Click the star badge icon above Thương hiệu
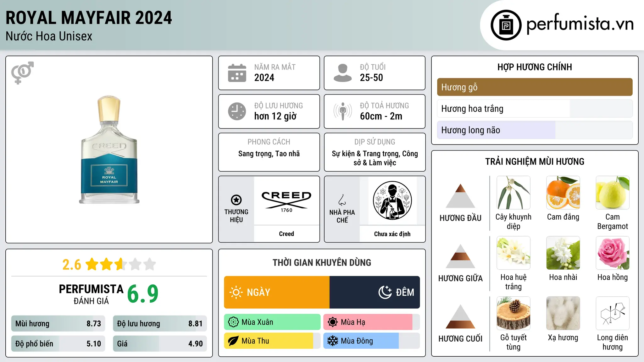The image size is (644, 362). click(x=236, y=200)
